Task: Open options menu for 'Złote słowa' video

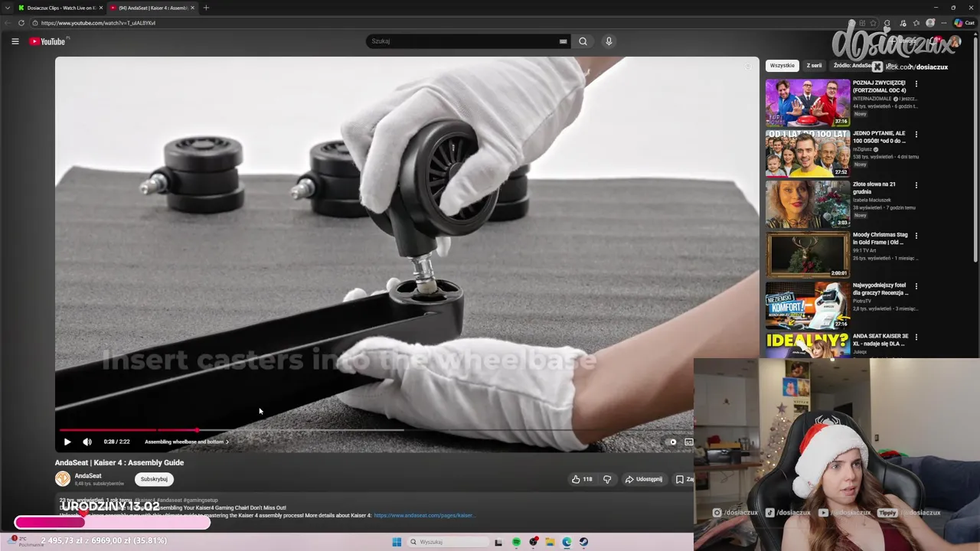Action: coord(916,185)
